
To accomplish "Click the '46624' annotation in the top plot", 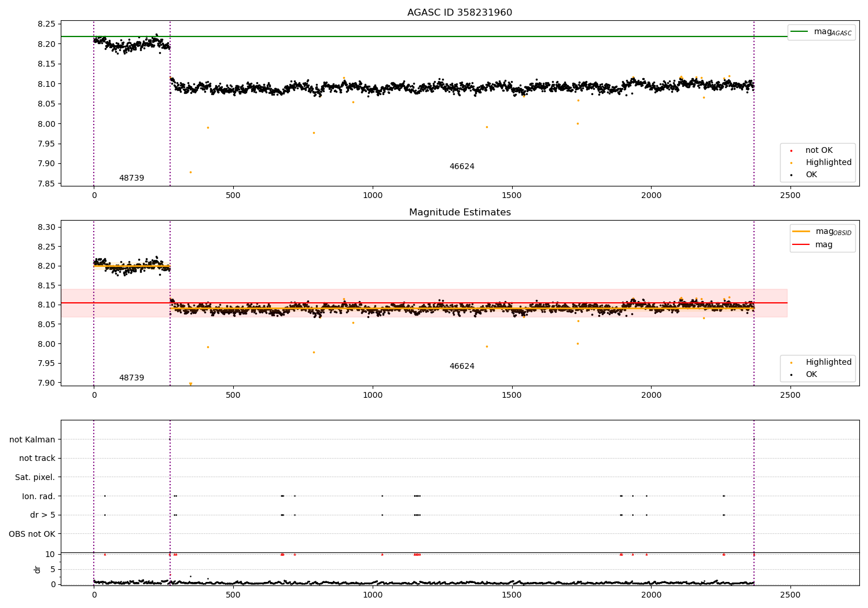I will coord(462,167).
